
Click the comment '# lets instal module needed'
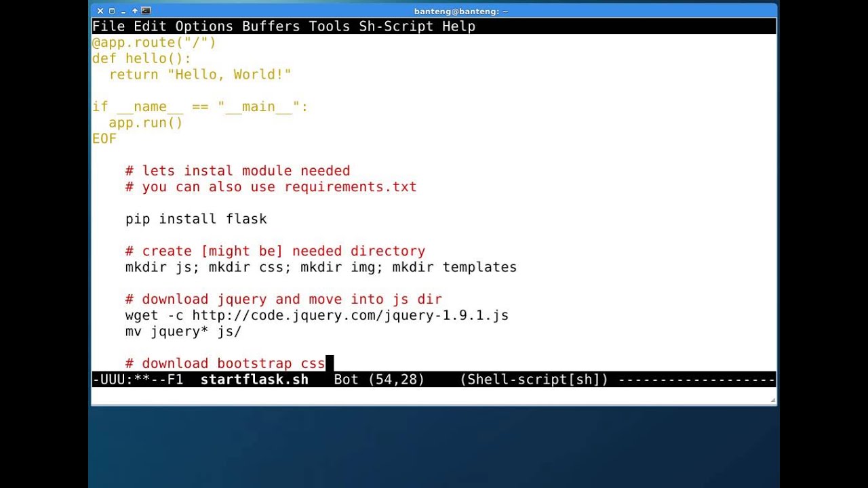237,171
